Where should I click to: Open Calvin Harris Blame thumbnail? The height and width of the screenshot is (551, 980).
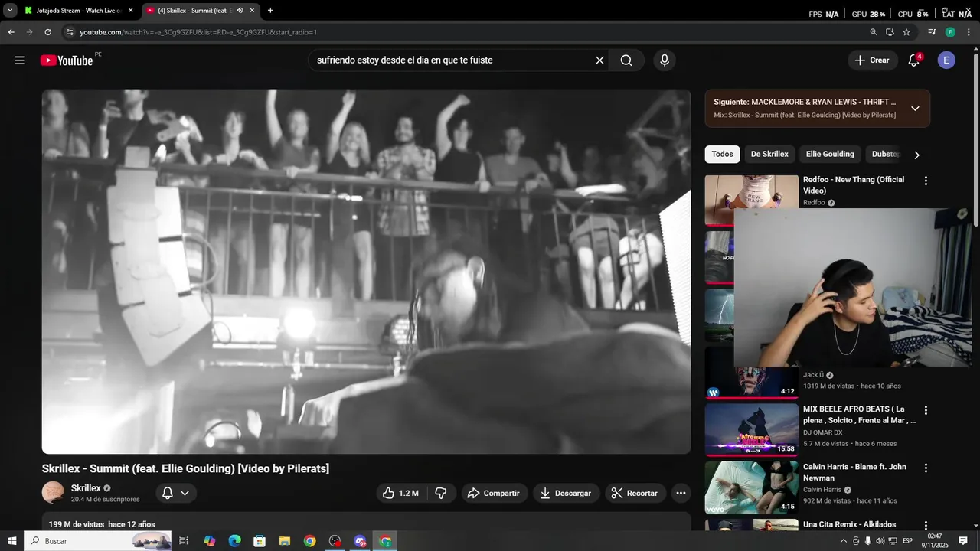[751, 487]
